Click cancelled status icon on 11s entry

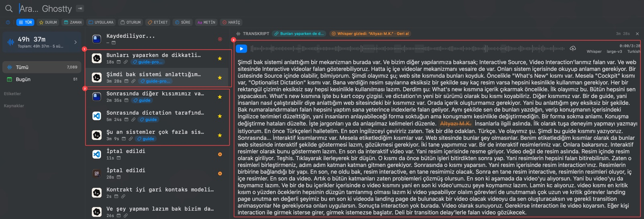(x=220, y=154)
